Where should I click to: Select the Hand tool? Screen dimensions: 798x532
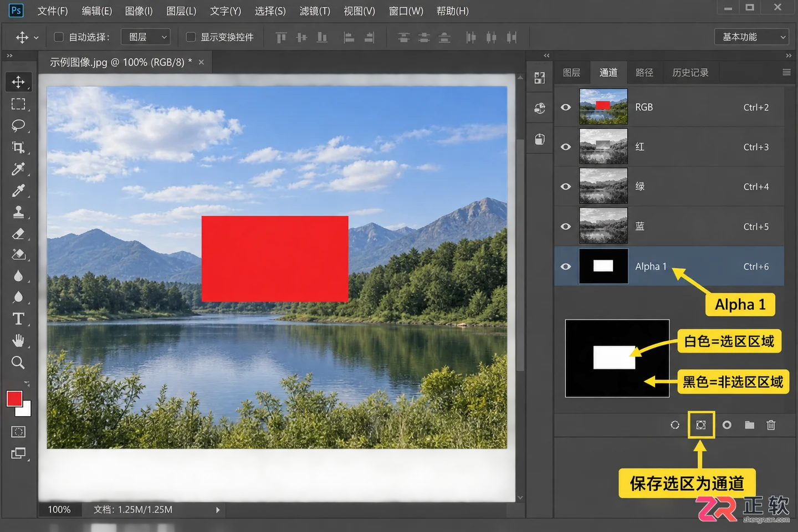18,340
